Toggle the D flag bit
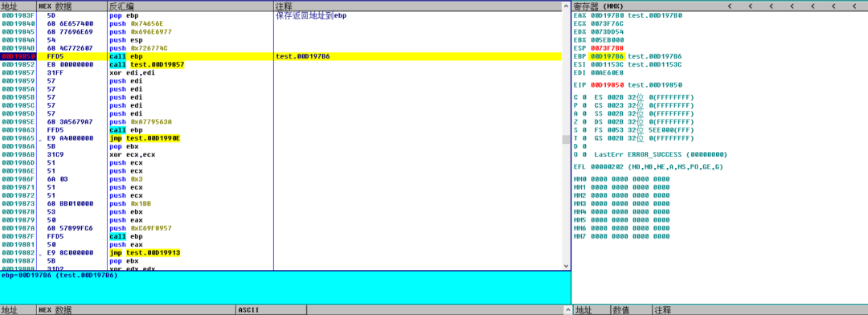 click(584, 146)
